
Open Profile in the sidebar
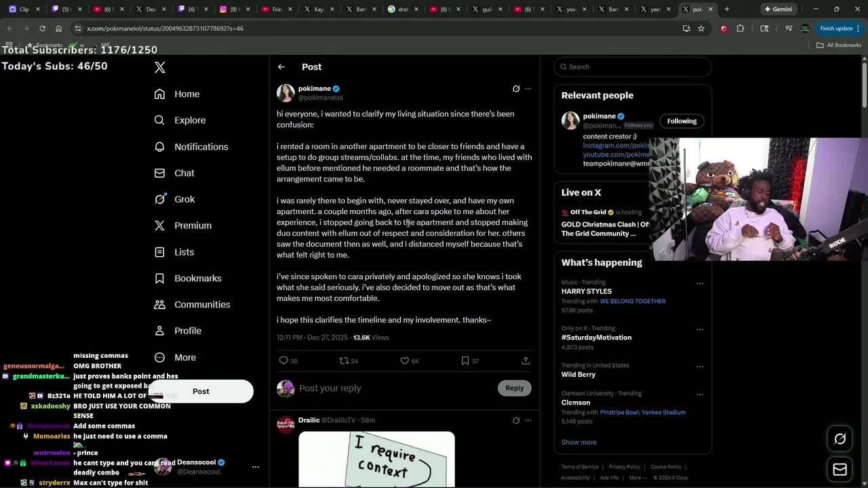(x=178, y=331)
